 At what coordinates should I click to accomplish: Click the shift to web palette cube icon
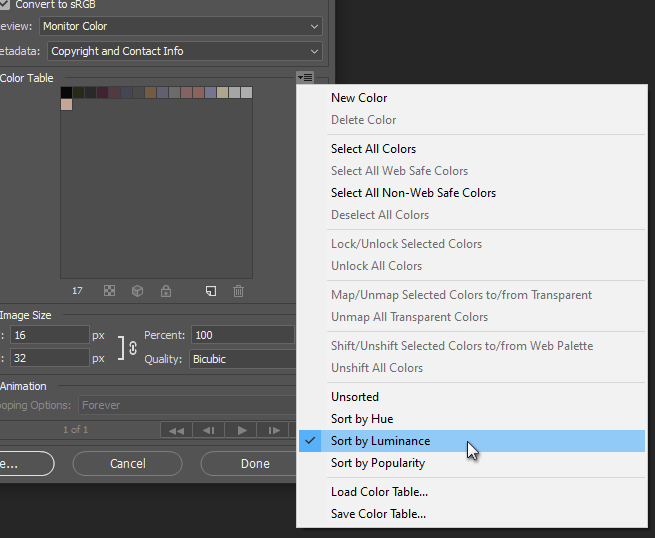pyautogui.click(x=138, y=291)
